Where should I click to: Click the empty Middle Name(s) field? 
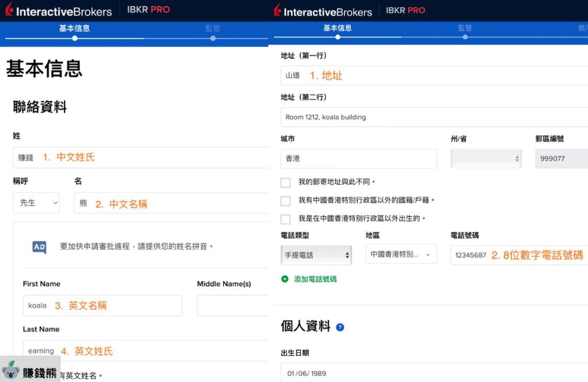[x=233, y=306]
